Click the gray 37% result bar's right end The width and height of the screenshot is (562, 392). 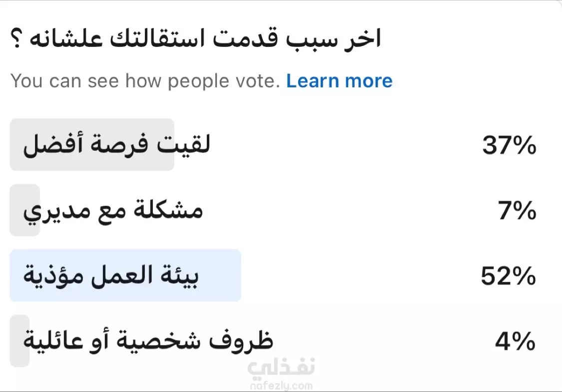[x=168, y=145]
